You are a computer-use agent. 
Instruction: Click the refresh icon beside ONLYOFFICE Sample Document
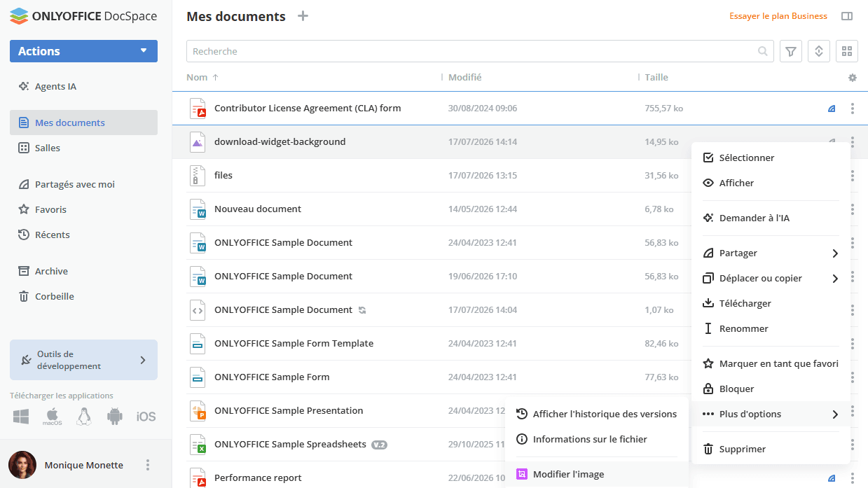point(362,310)
